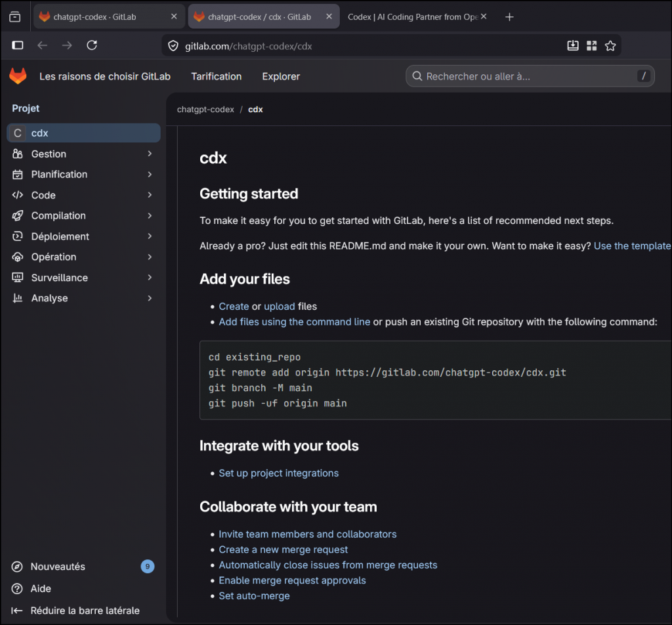Viewport: 672px width, 625px height.
Task: Open a new browser tab with plus
Action: [509, 17]
